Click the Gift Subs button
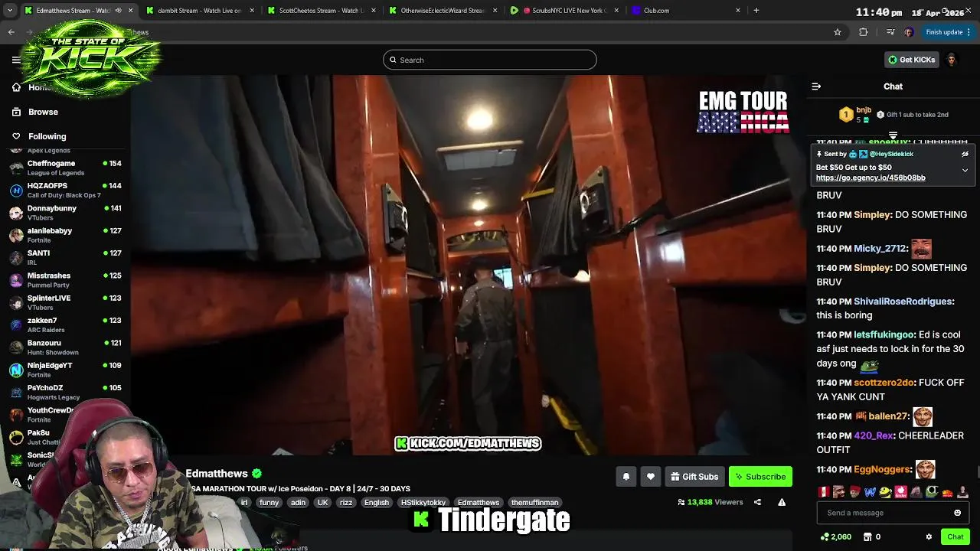The height and width of the screenshot is (551, 980). click(x=694, y=477)
